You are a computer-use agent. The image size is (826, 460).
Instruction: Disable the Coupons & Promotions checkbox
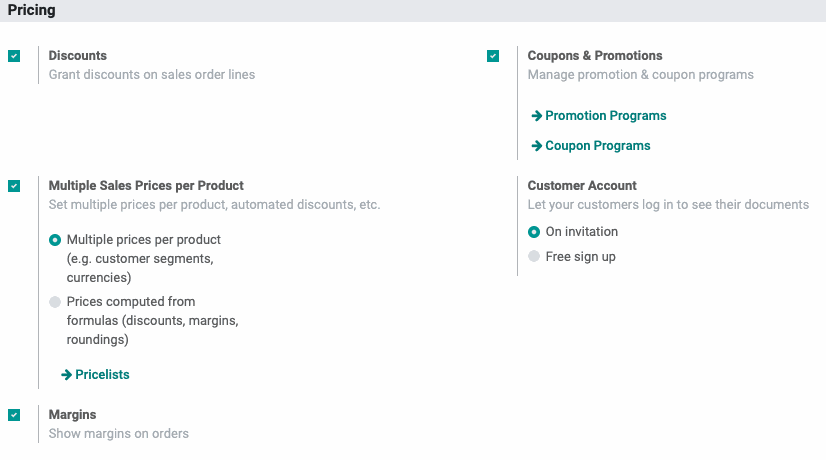point(493,56)
